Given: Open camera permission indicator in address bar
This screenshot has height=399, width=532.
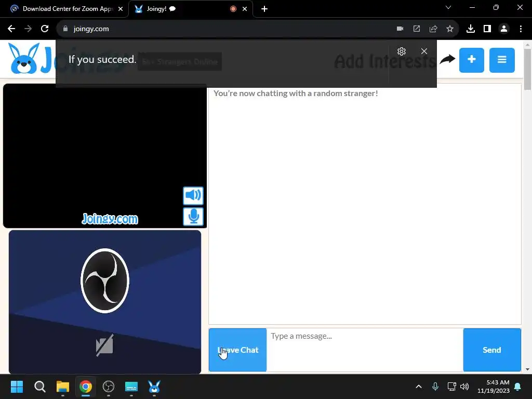Looking at the screenshot, I should point(400,29).
